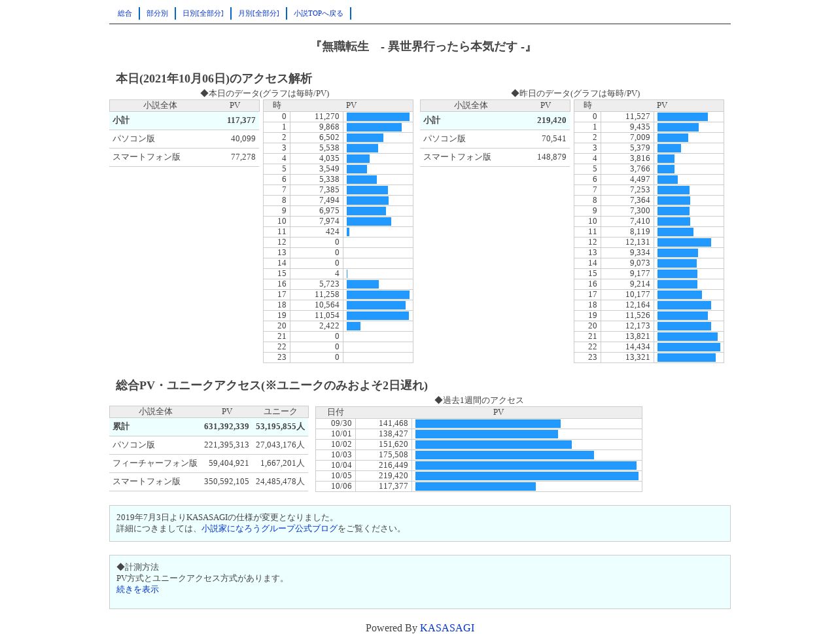The height and width of the screenshot is (634, 840).
Task: Click パソコン版 cumulative PV 221,395,313
Action: (x=226, y=445)
